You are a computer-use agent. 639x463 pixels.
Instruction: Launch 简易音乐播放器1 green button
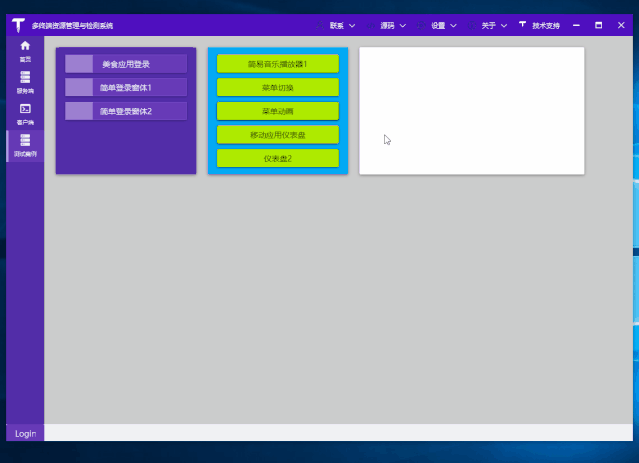(x=278, y=64)
